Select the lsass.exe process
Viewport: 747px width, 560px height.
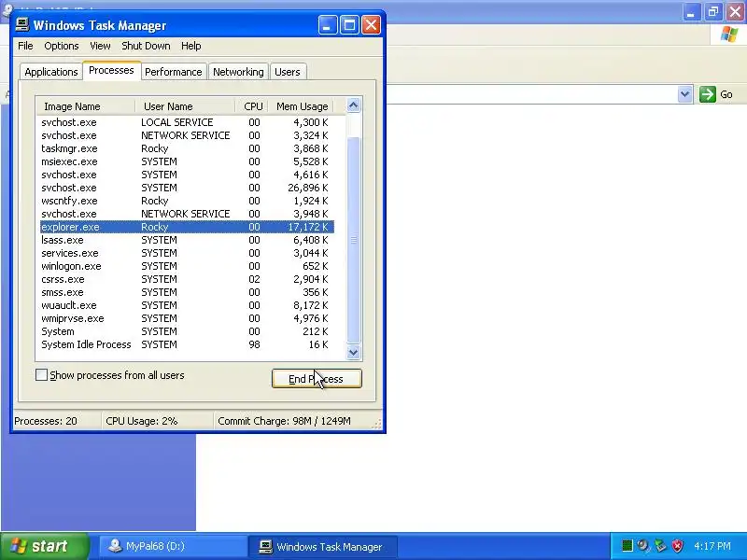click(x=187, y=240)
